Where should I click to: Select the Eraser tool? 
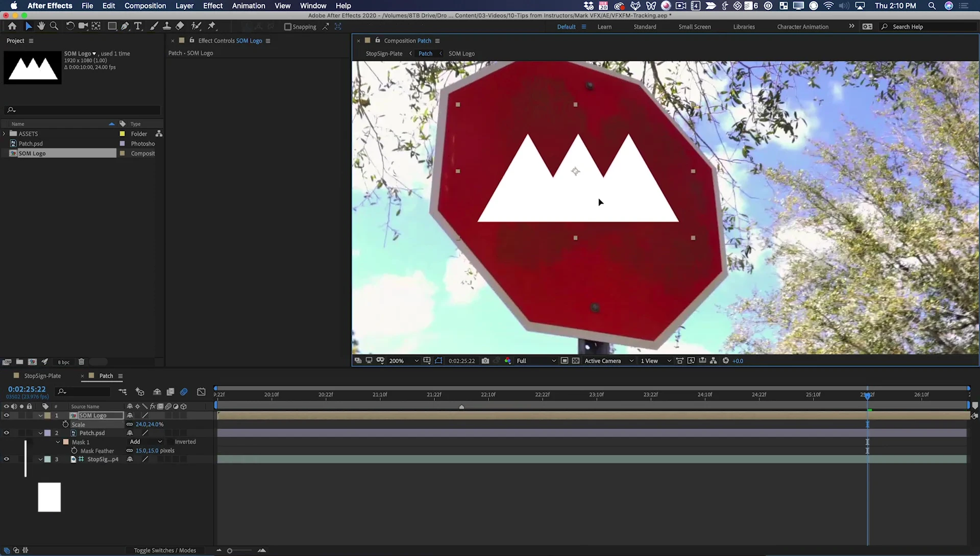point(180,26)
